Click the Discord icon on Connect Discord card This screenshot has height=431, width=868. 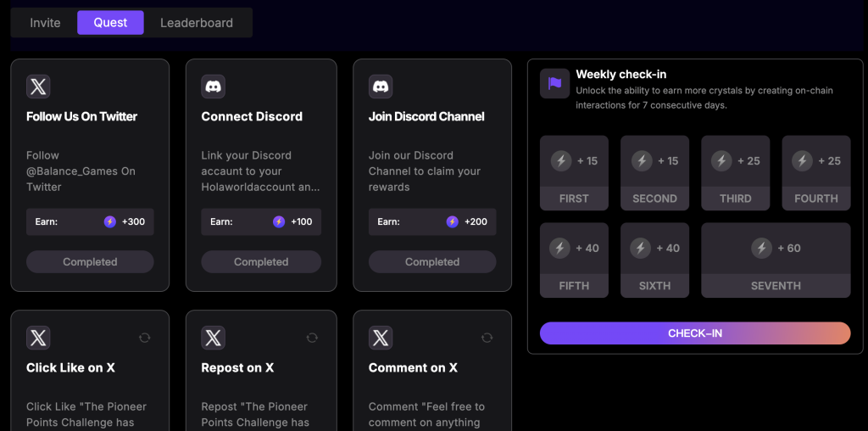tap(213, 86)
